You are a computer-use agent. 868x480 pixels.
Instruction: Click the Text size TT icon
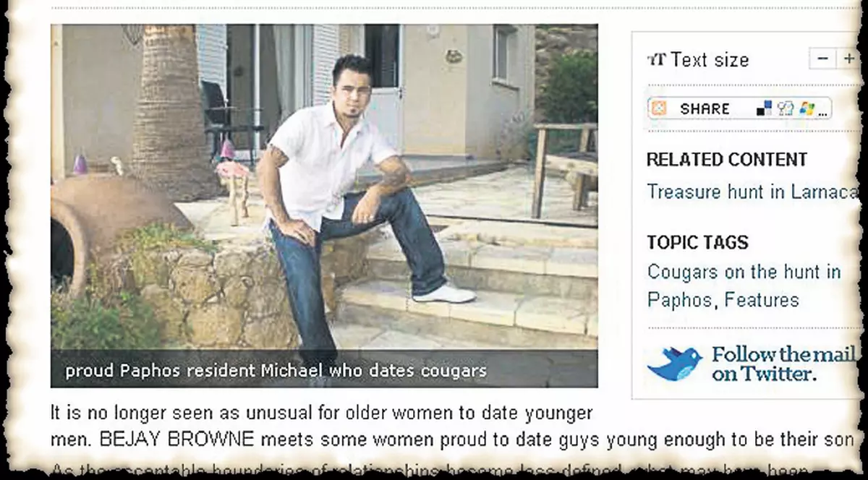click(657, 59)
